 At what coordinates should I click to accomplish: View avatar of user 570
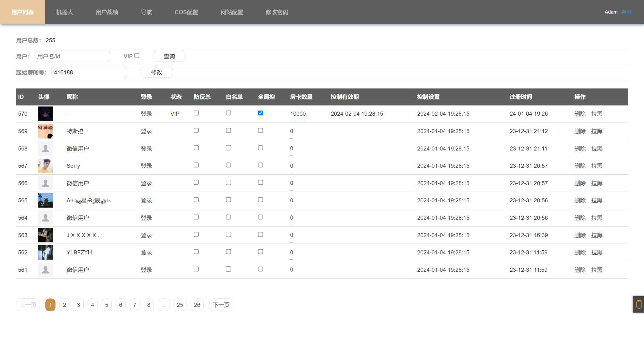pos(45,114)
